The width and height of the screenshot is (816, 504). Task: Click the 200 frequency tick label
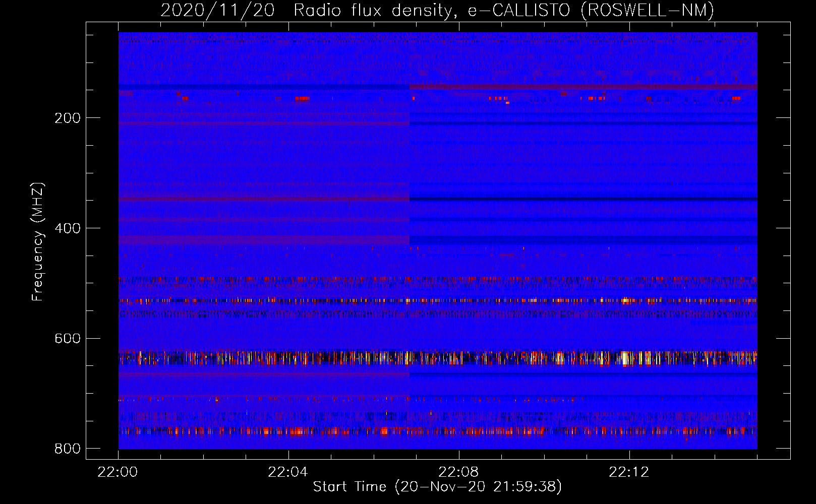68,118
